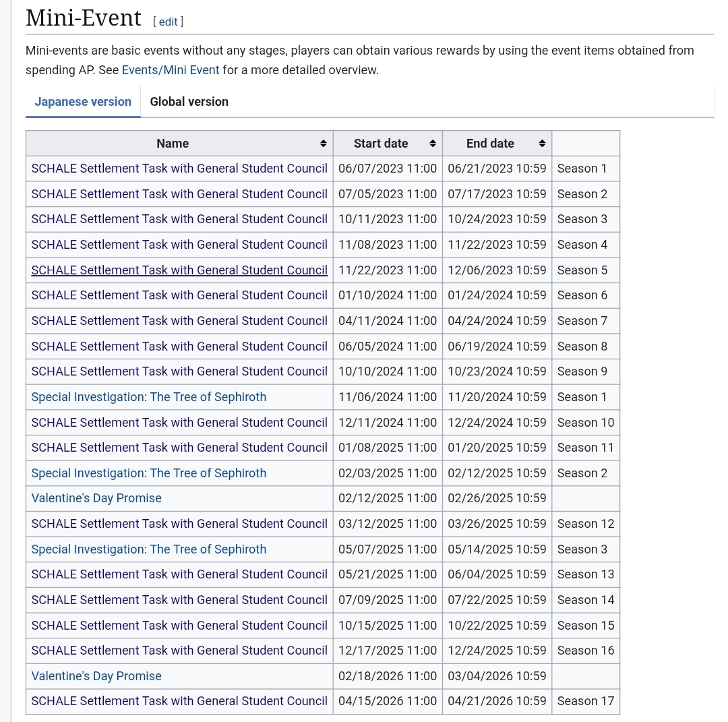Select end date 03/04/2026 10:59 cell
The width and height of the screenshot is (728, 722).
(x=497, y=676)
